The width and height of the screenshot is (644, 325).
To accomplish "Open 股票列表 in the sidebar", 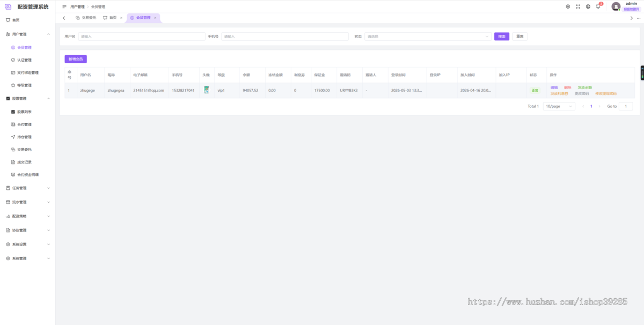I will pyautogui.click(x=24, y=112).
